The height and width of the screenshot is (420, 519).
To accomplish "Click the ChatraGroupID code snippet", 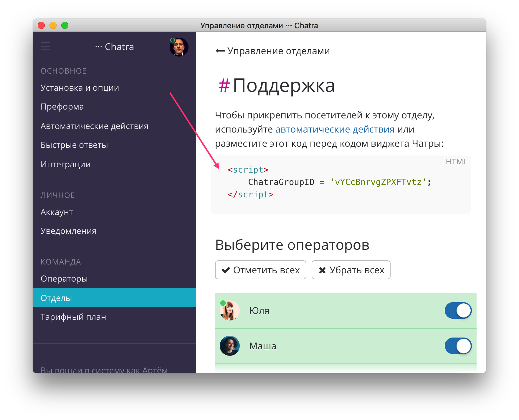I will [x=339, y=182].
